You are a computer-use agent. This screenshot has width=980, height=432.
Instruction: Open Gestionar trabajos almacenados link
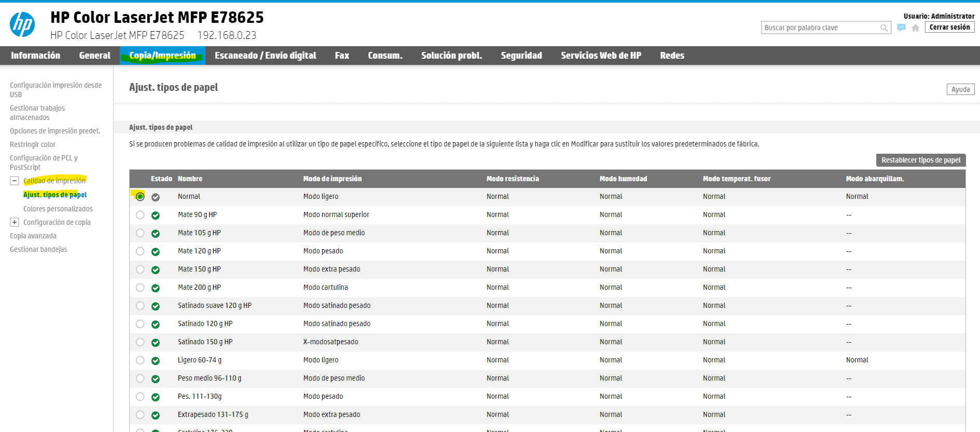(37, 113)
